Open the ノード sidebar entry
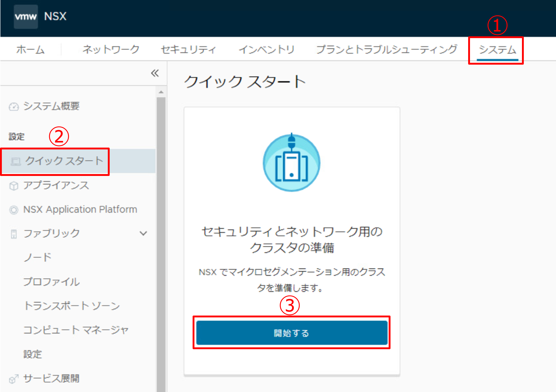 click(x=38, y=257)
